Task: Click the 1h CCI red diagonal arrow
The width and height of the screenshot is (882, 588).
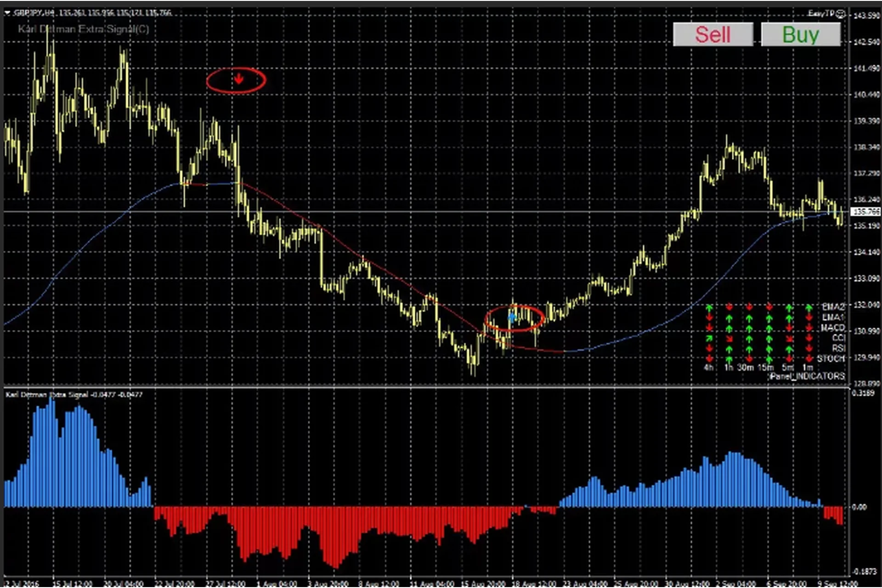Action: tap(729, 339)
